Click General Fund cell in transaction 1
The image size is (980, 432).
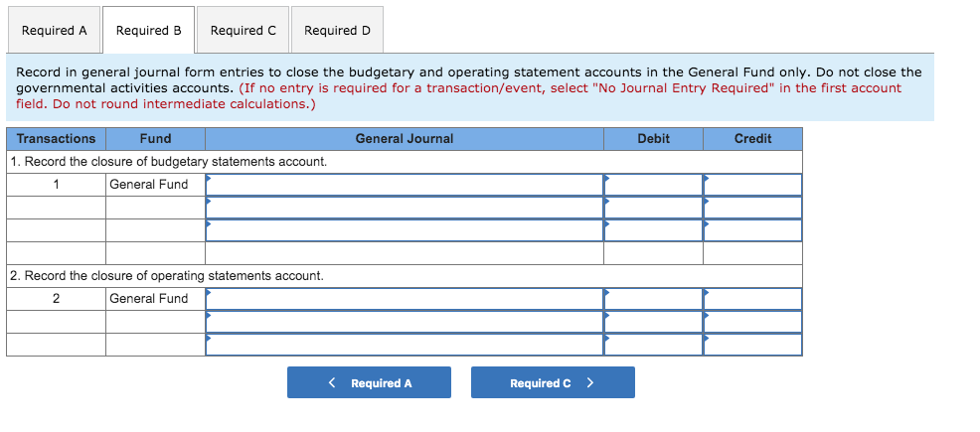[x=156, y=185]
